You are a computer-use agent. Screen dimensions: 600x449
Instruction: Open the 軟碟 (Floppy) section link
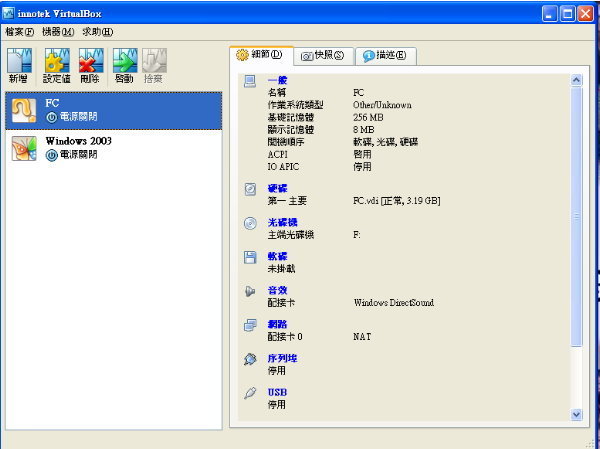tap(277, 256)
